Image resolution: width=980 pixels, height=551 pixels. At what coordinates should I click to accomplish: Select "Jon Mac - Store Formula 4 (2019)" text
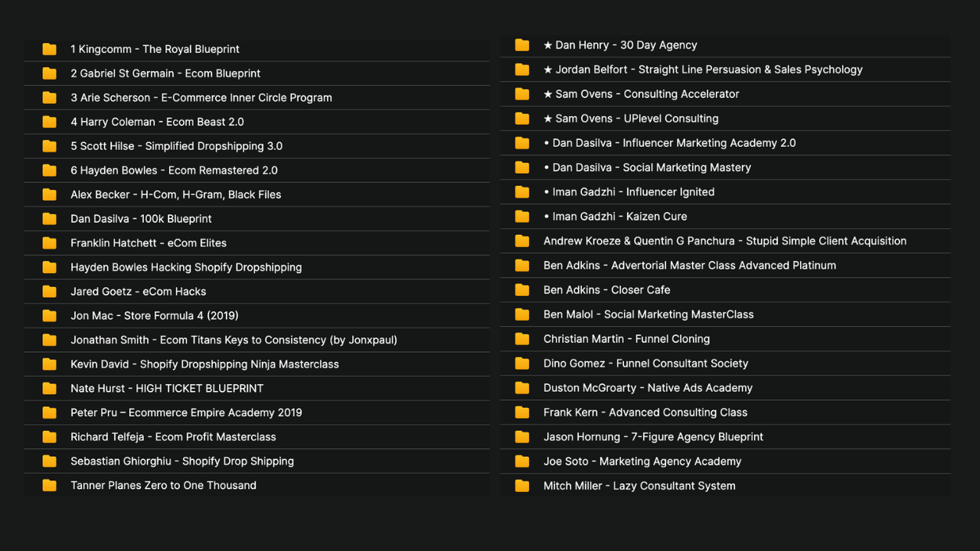pos(155,315)
